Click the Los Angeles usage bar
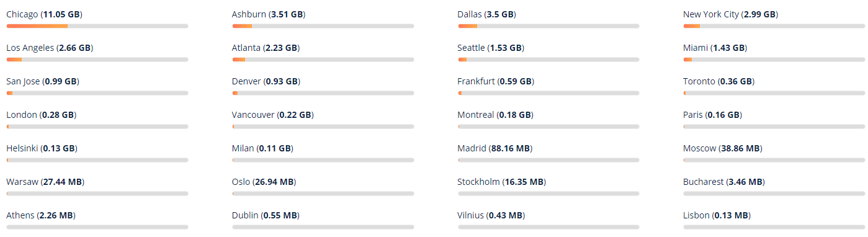Viewport: 868px width, 237px height. 97,60
